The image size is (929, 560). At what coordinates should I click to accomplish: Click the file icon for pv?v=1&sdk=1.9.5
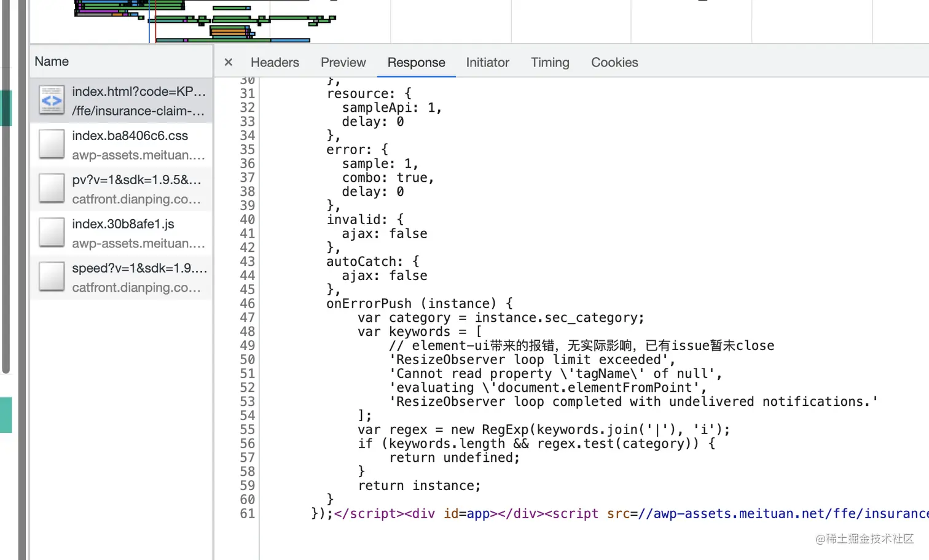click(52, 189)
